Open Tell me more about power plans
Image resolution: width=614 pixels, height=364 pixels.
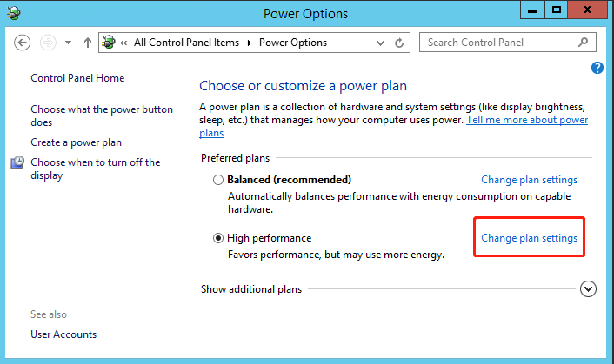[x=527, y=120]
